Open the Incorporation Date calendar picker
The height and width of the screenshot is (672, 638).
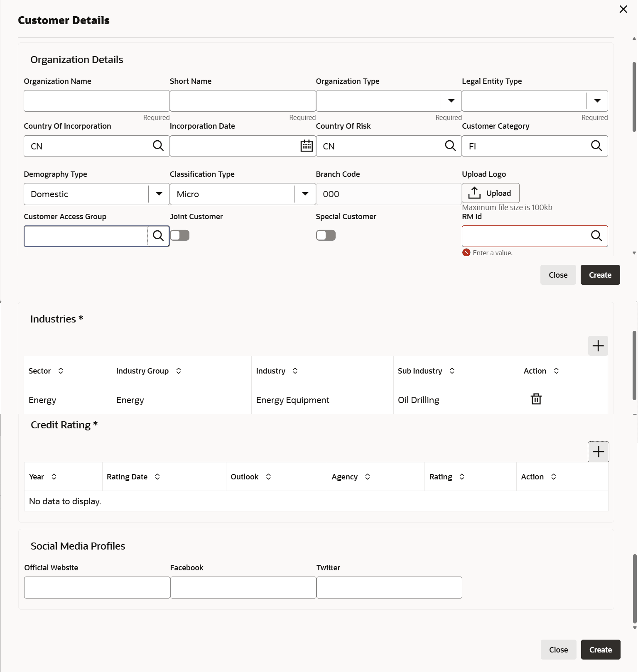pyautogui.click(x=307, y=146)
